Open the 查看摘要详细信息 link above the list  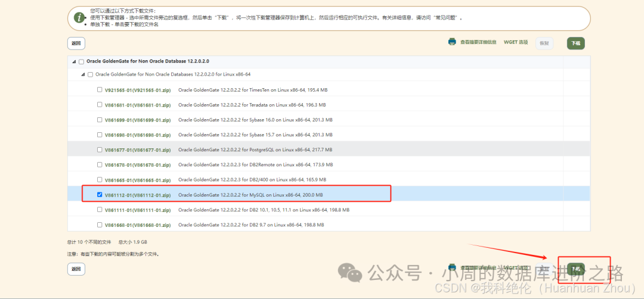coord(478,42)
